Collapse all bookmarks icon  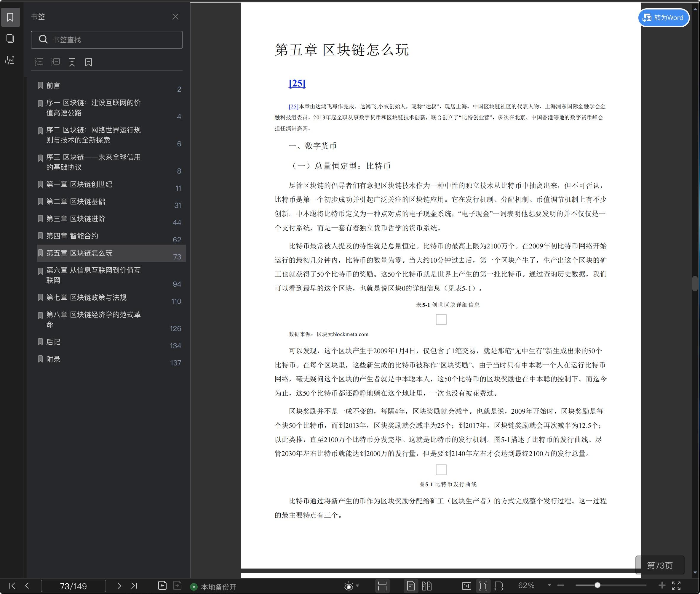pyautogui.click(x=56, y=62)
